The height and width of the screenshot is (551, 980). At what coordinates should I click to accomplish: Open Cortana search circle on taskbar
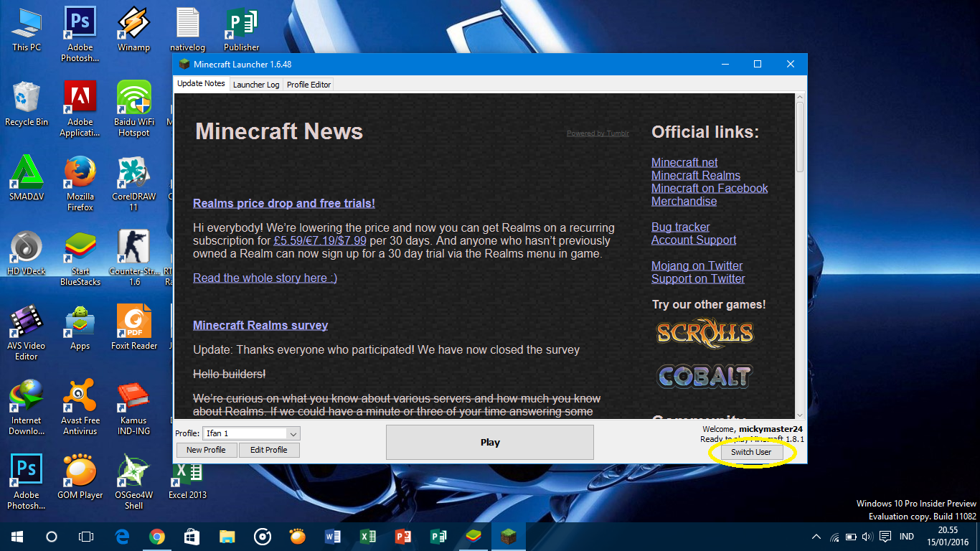click(x=52, y=537)
